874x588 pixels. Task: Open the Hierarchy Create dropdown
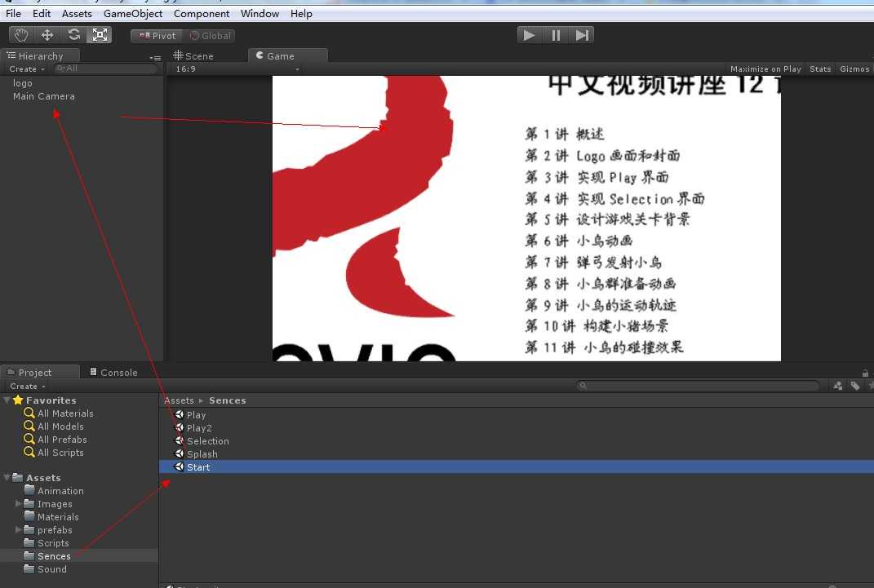(x=27, y=69)
